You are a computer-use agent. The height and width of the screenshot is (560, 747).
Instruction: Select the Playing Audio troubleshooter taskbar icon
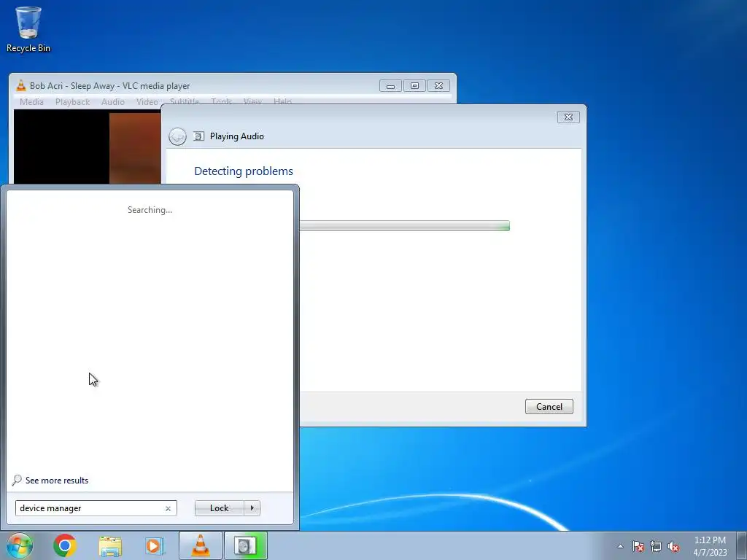coord(245,545)
